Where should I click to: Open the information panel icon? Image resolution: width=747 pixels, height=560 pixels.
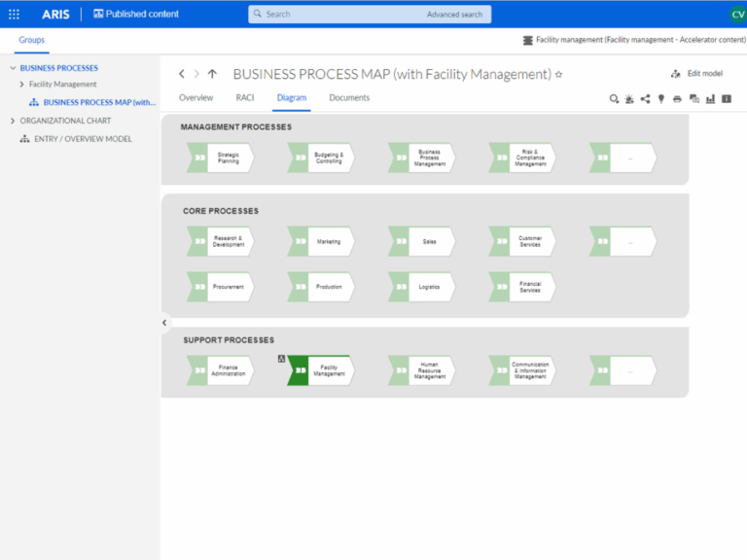[727, 99]
